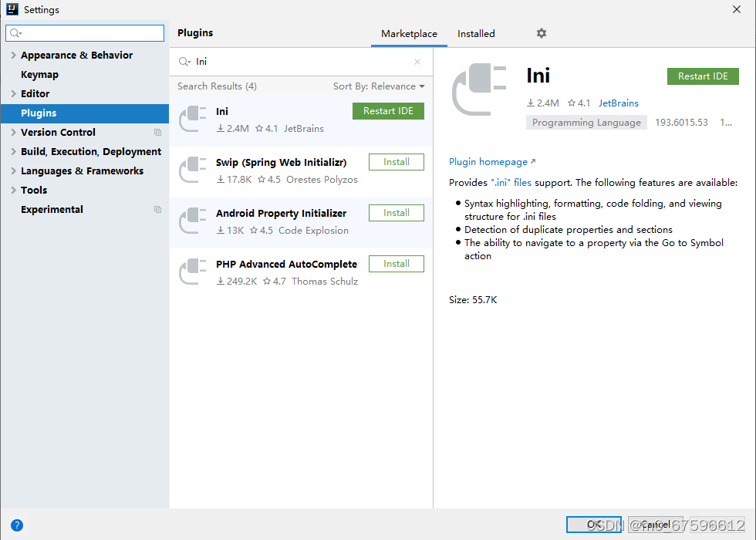Click project-level icon beside Version Control
The height and width of the screenshot is (540, 756).
(157, 132)
